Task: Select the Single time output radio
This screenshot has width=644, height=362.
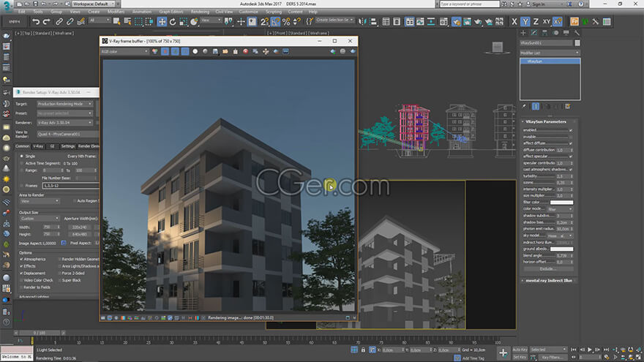Action: click(22, 157)
